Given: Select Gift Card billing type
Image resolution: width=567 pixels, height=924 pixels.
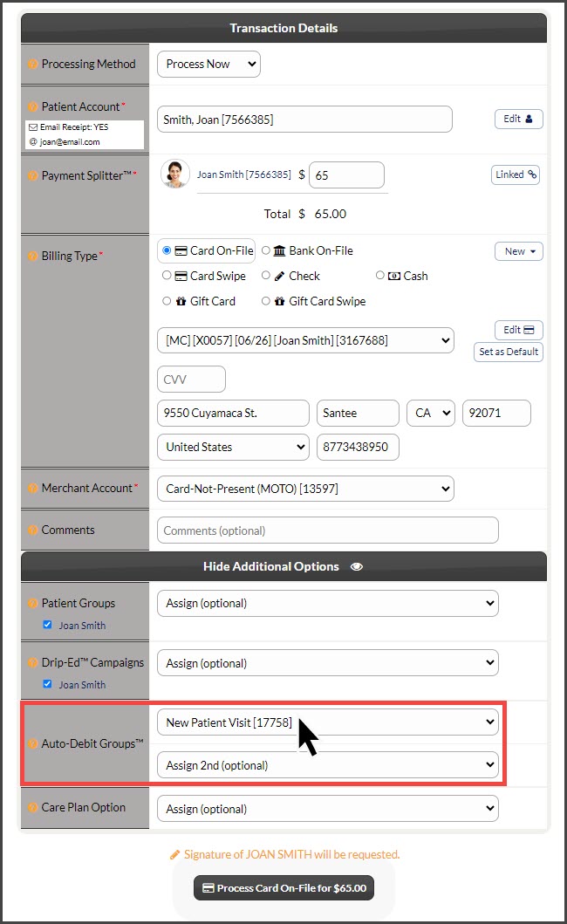Looking at the screenshot, I should coord(167,301).
